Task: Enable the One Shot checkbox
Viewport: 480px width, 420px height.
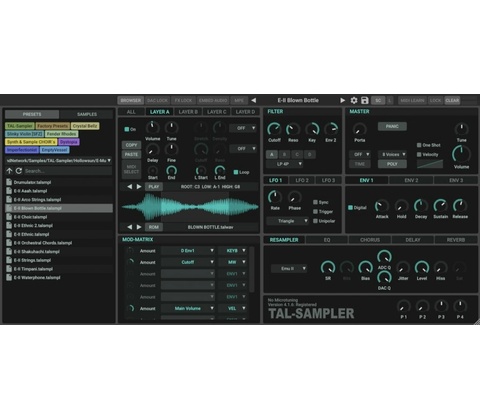Action: (x=419, y=145)
